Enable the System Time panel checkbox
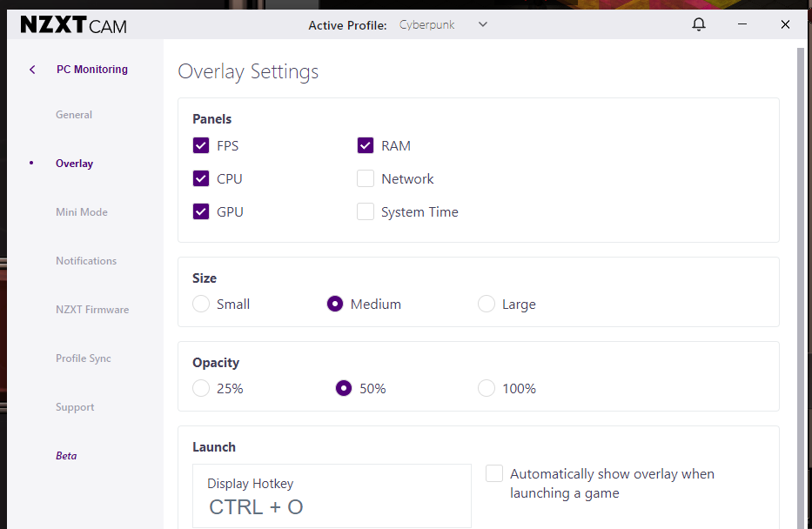 point(366,212)
